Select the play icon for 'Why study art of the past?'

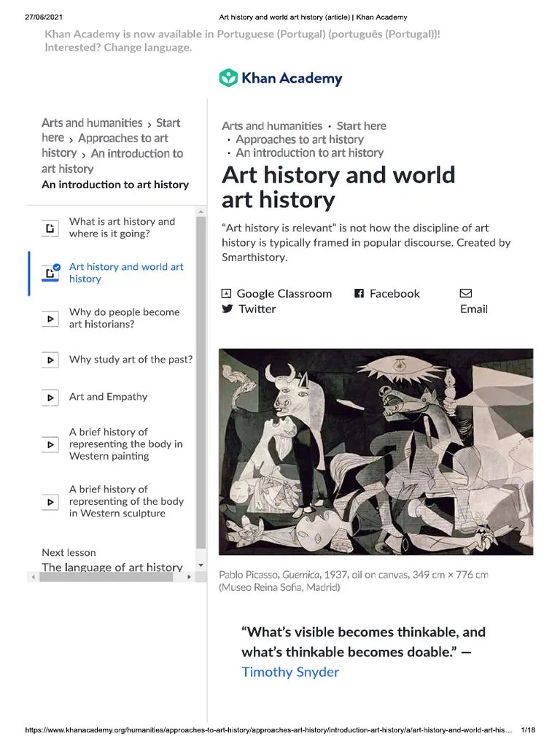pos(50,360)
